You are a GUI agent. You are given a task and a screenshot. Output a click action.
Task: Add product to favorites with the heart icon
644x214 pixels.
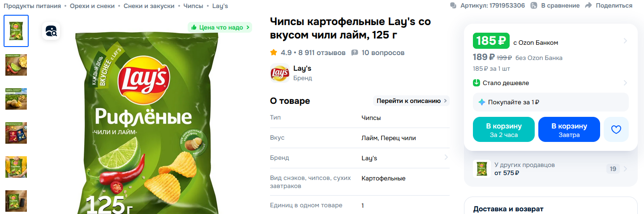tap(616, 129)
